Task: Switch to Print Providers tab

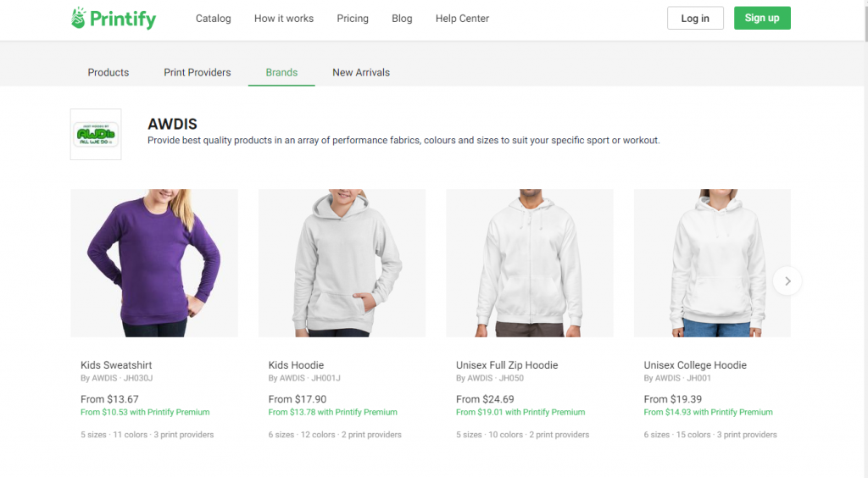Action: 197,73
